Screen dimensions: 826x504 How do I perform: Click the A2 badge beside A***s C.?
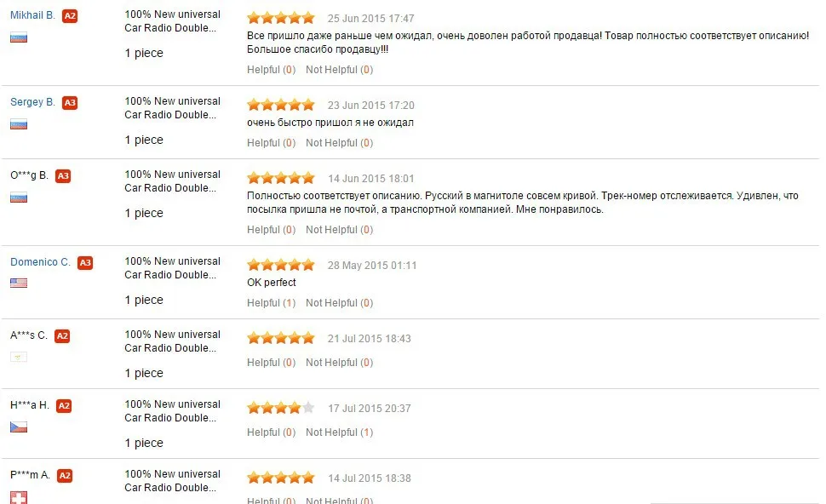[62, 336]
